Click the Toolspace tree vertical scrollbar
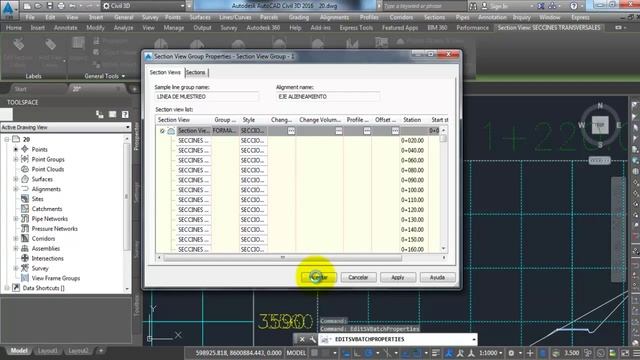Image resolution: width=640 pixels, height=360 pixels. pyautogui.click(x=127, y=196)
